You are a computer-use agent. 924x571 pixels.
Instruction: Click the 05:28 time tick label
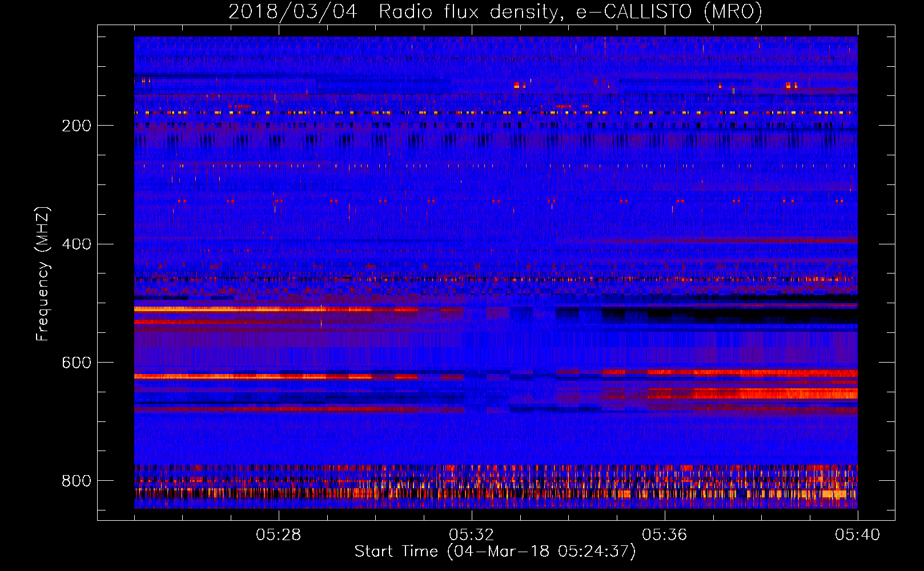pyautogui.click(x=279, y=535)
